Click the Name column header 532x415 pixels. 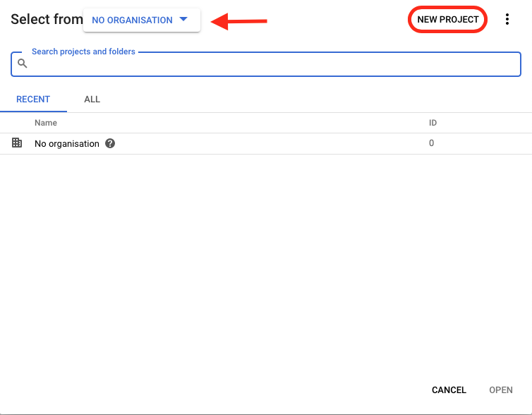pos(46,123)
